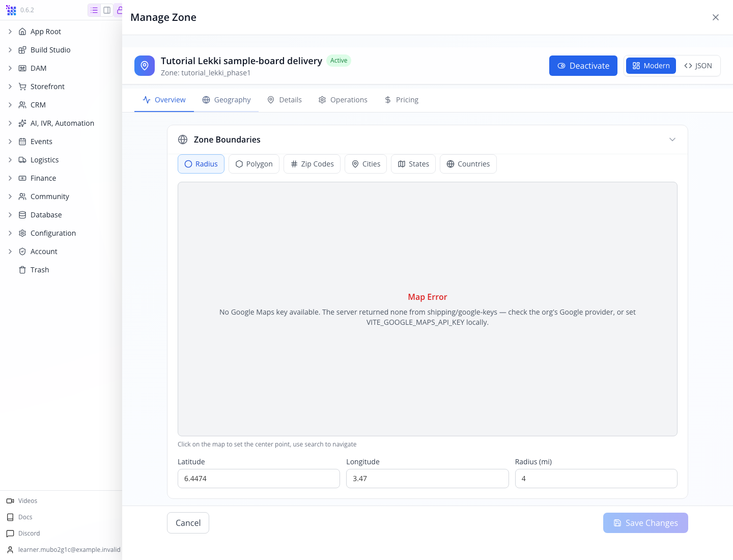Click the zone map pin icon
The width and height of the screenshot is (733, 560).
click(145, 66)
